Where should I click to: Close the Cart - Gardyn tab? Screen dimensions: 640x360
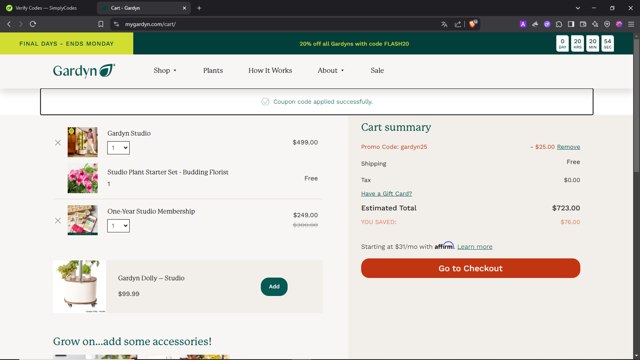click(x=184, y=8)
